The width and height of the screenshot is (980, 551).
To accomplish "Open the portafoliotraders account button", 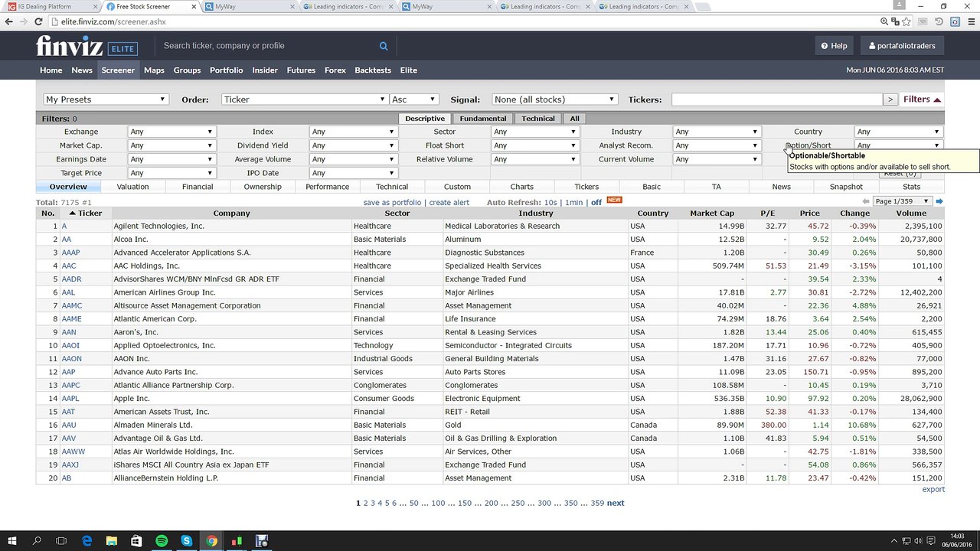I will pyautogui.click(x=902, y=46).
